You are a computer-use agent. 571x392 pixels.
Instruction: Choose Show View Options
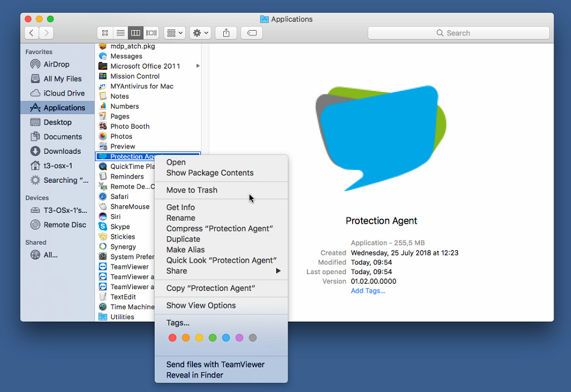tap(221, 305)
